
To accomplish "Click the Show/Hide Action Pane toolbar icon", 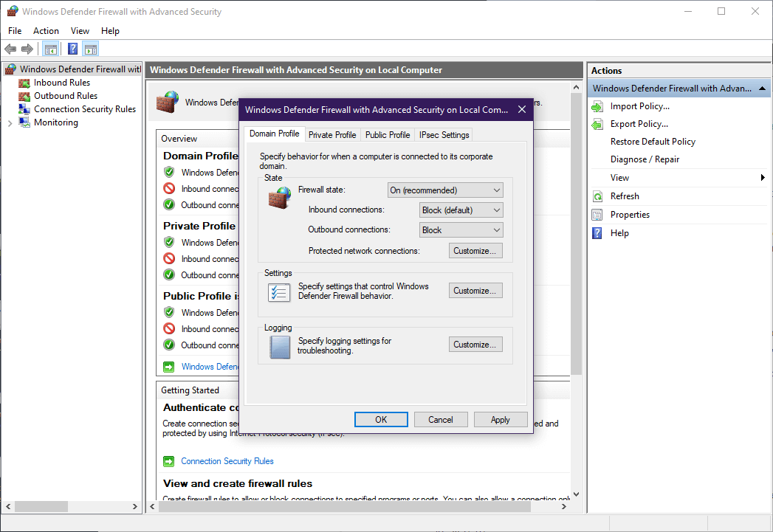I will [x=90, y=49].
